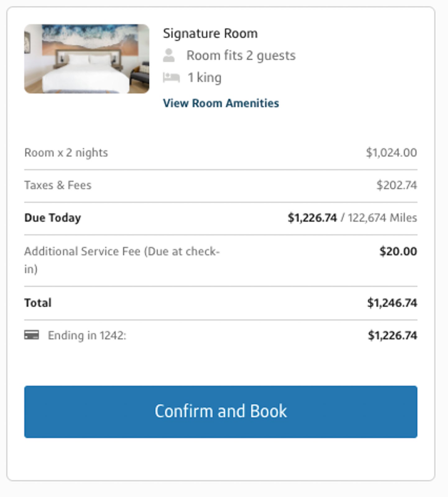The image size is (448, 497).
Task: Click the Additional Service Fee label
Action: click(122, 260)
